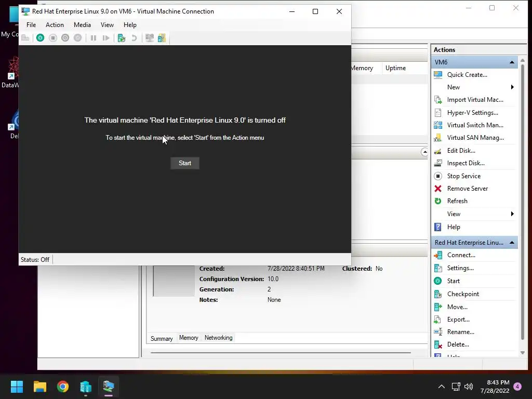The width and height of the screenshot is (532, 399).
Task: Expand the New submenu arrow
Action: [x=512, y=87]
